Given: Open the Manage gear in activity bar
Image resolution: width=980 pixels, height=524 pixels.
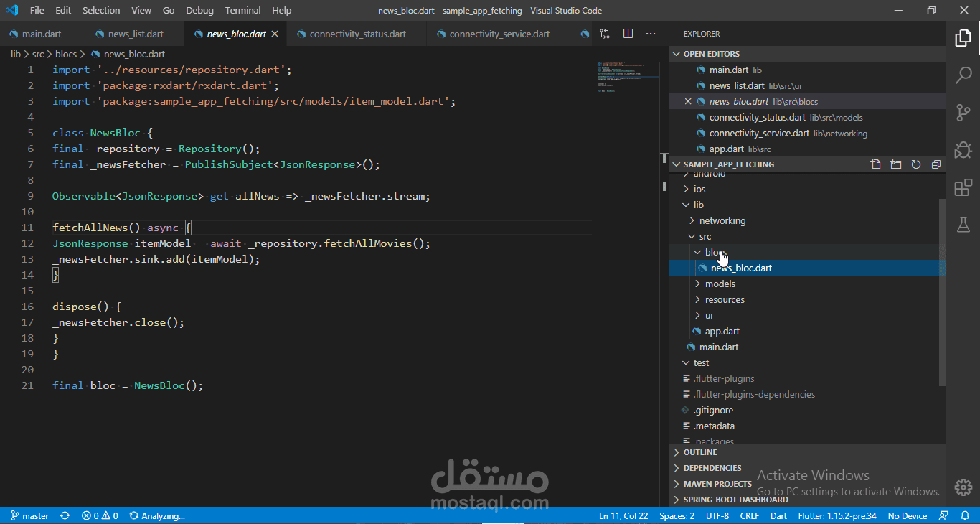Looking at the screenshot, I should (963, 487).
